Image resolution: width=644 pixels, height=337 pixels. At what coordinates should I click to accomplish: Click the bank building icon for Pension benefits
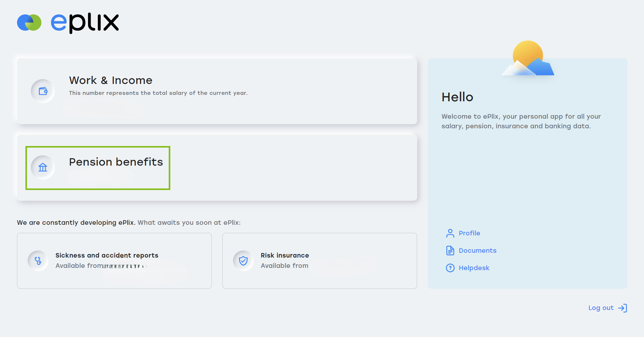coord(43,167)
